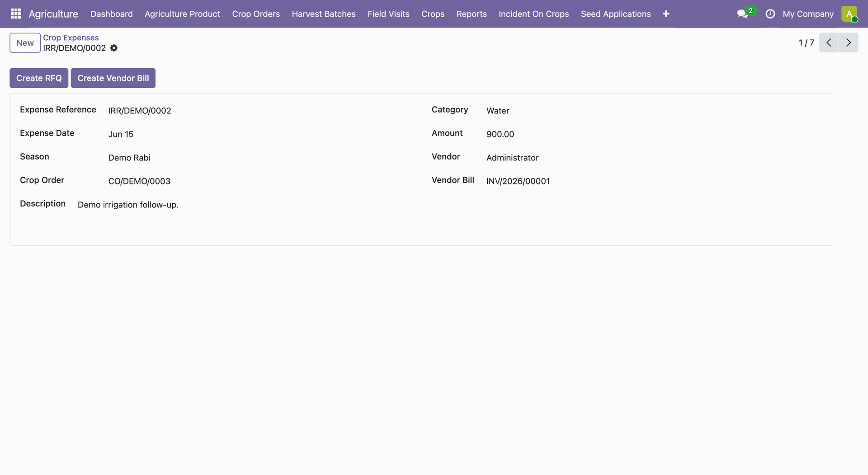Open the Season field Demo Rabi
Image resolution: width=868 pixels, height=475 pixels.
(x=129, y=158)
